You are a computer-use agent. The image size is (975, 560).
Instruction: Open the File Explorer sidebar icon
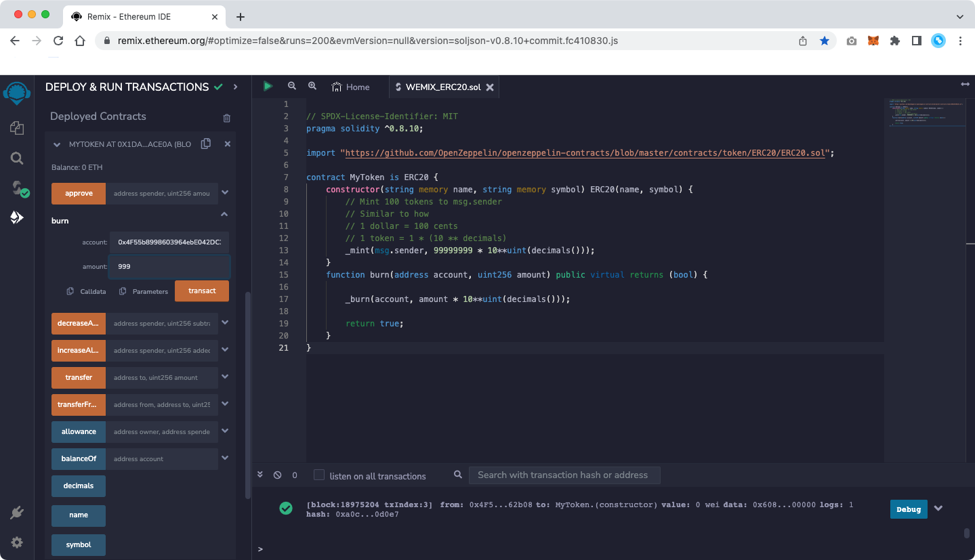(17, 128)
